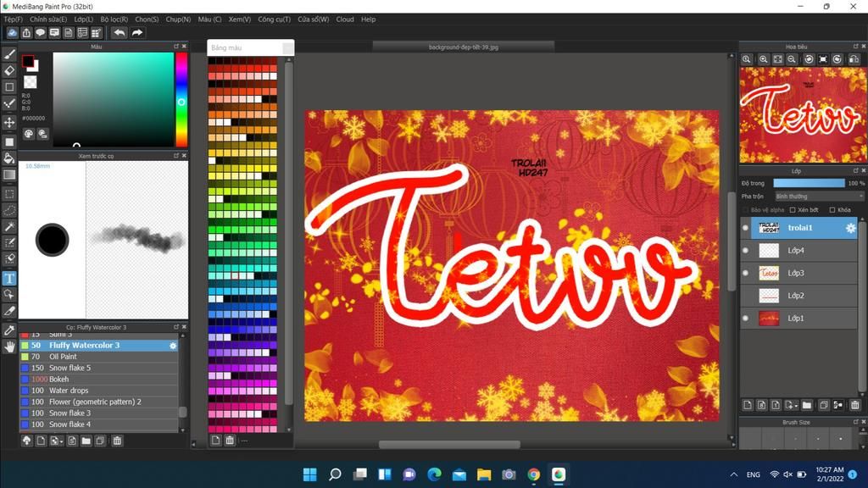Viewport: 868px width, 488px height.
Task: Click the Redo arrow in toolbar
Action: (136, 33)
